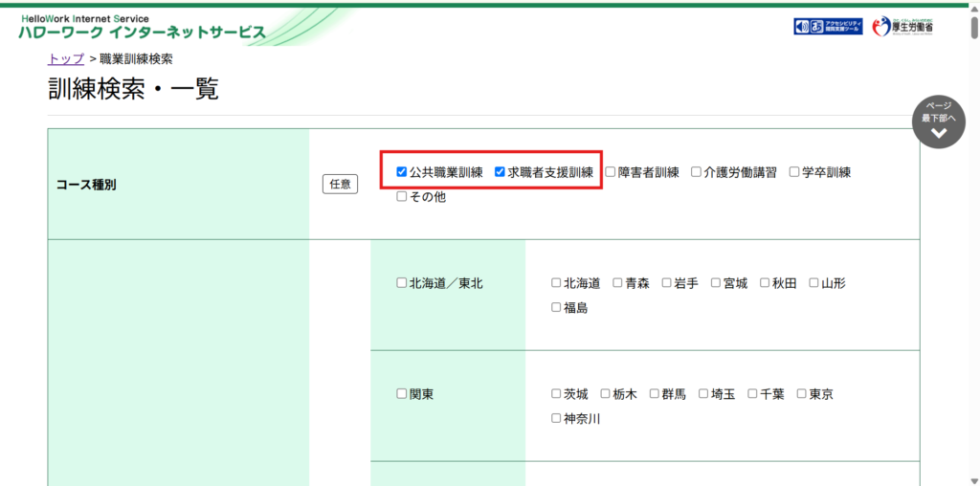This screenshot has width=980, height=486.
Task: Tick the 埼玉 prefecture checkbox
Action: pyautogui.click(x=703, y=394)
